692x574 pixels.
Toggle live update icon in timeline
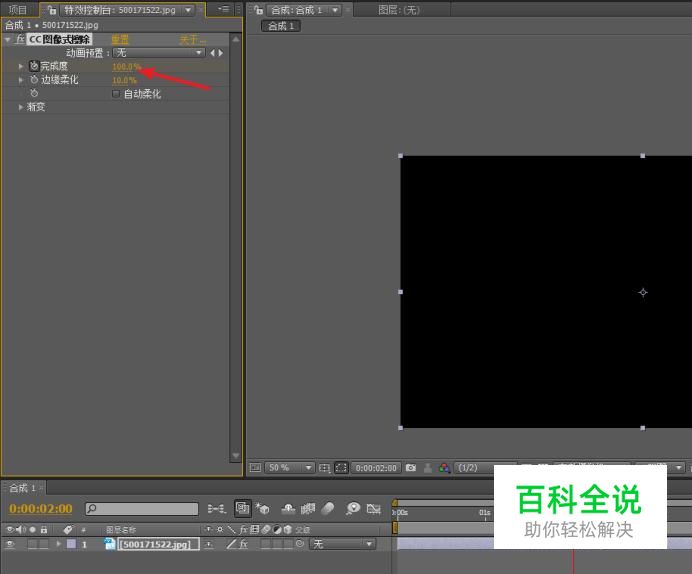pos(242,508)
